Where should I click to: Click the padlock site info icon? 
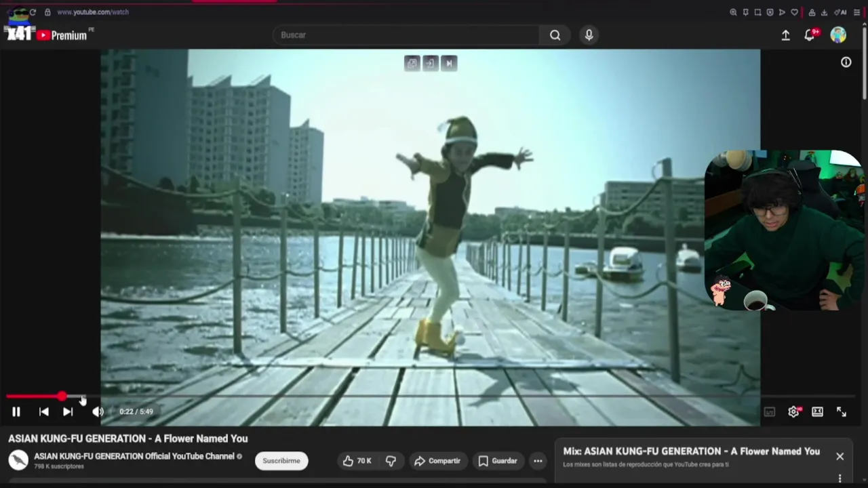47,12
